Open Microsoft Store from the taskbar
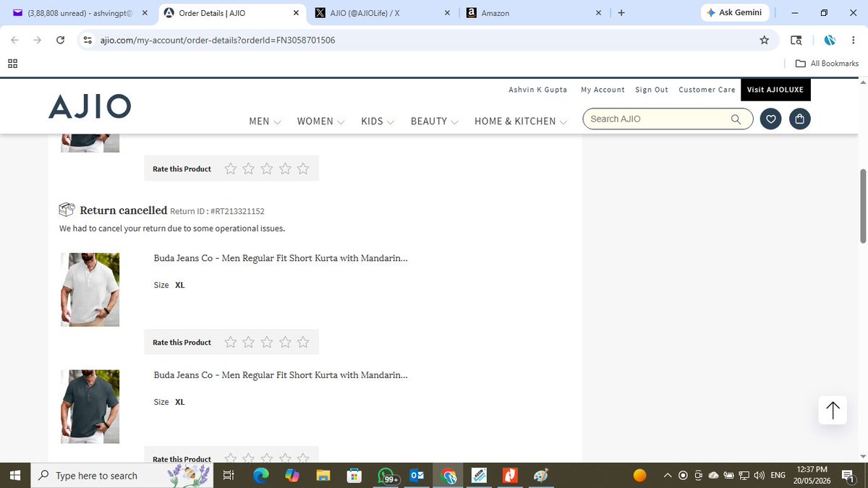868x488 pixels. coord(354,476)
